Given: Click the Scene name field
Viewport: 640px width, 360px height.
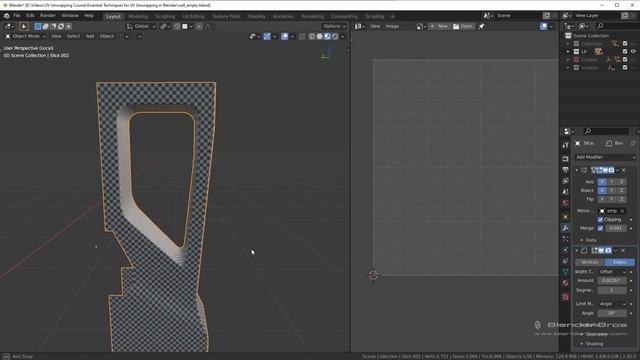Looking at the screenshot, I should (x=518, y=16).
